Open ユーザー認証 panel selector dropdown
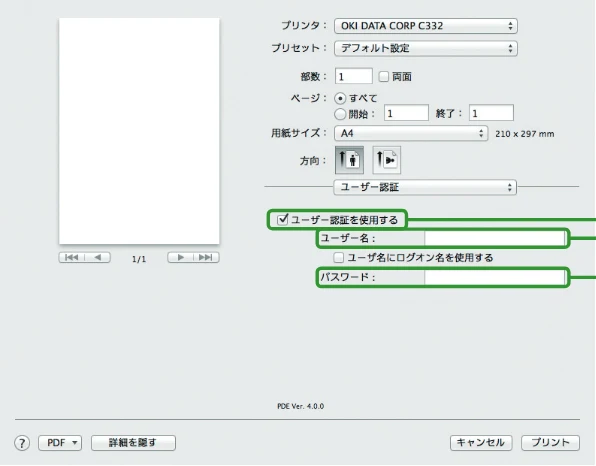The height and width of the screenshot is (466, 596). click(x=425, y=187)
